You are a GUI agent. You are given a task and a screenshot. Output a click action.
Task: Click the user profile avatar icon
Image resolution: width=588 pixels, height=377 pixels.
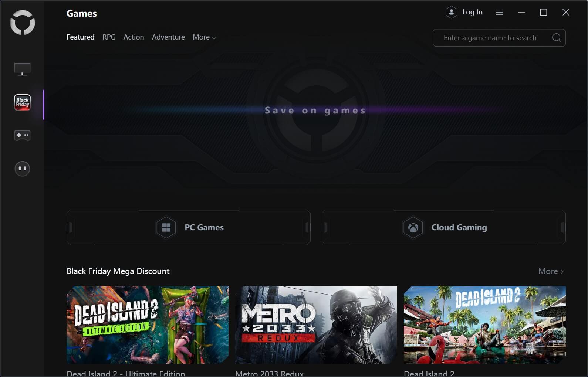451,12
